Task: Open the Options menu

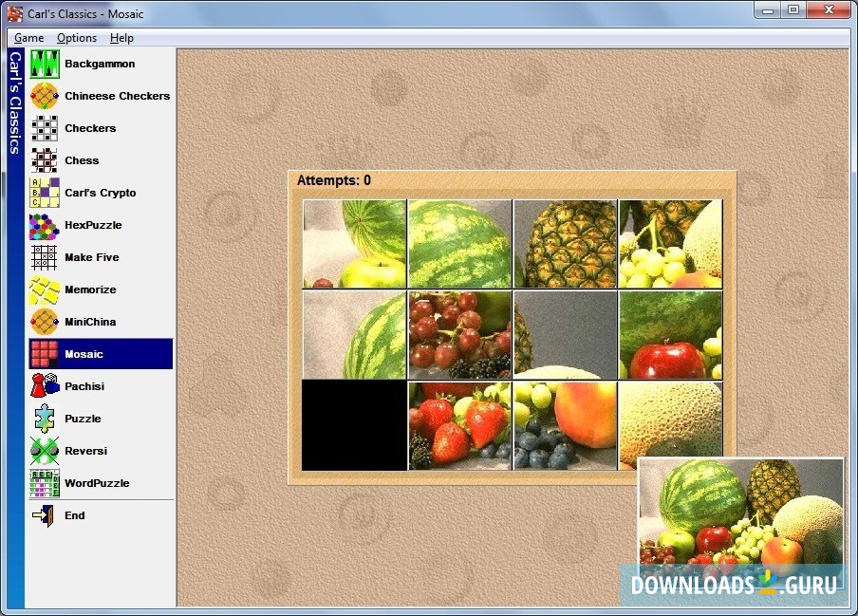Action: [77, 38]
